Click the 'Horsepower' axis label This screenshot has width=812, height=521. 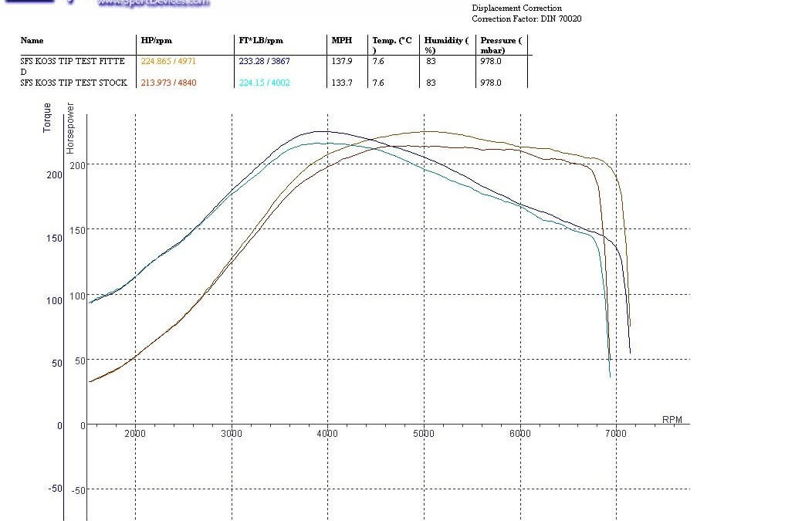tap(70, 128)
